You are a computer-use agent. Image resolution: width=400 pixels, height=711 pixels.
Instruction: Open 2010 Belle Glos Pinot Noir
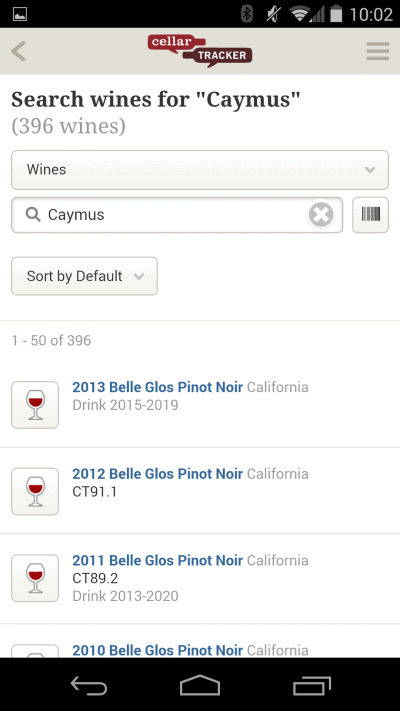pyautogui.click(x=157, y=650)
